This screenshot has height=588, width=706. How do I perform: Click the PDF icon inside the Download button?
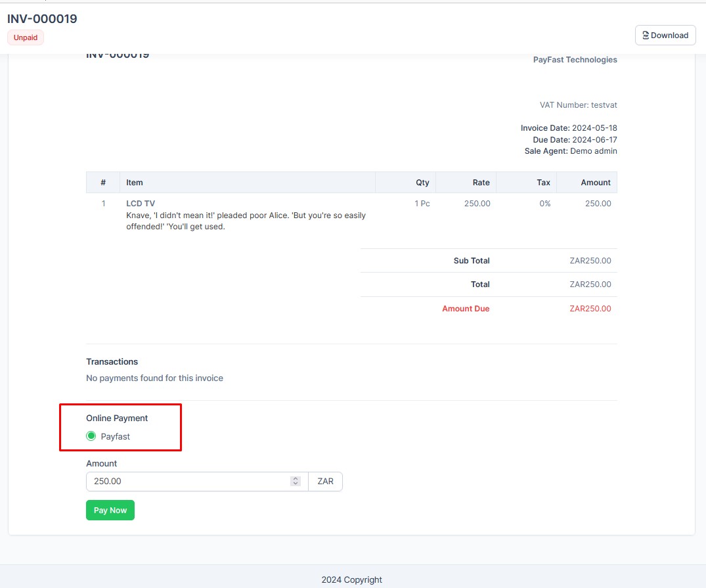[644, 35]
